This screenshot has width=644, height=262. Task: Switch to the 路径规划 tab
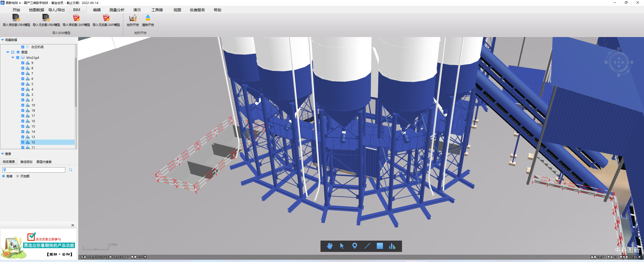[26, 162]
